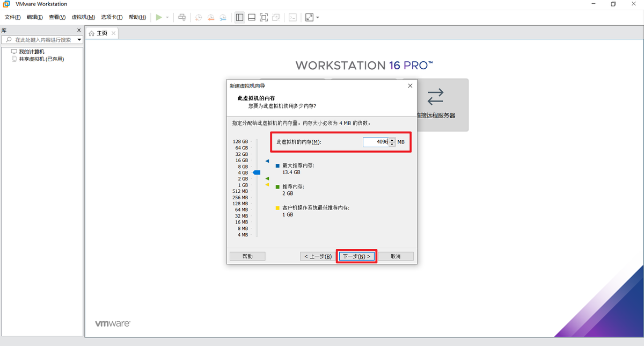Close the 新建虚拟机向导 dialog
The height and width of the screenshot is (346, 644).
410,85
